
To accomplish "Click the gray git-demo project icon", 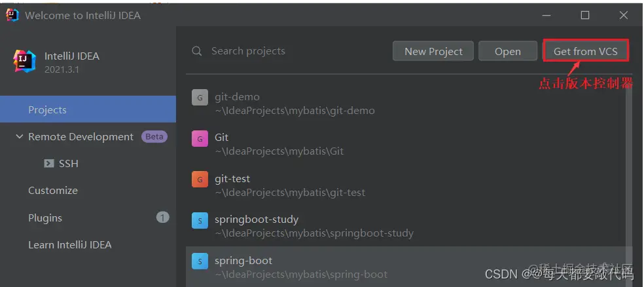I will [x=200, y=98].
